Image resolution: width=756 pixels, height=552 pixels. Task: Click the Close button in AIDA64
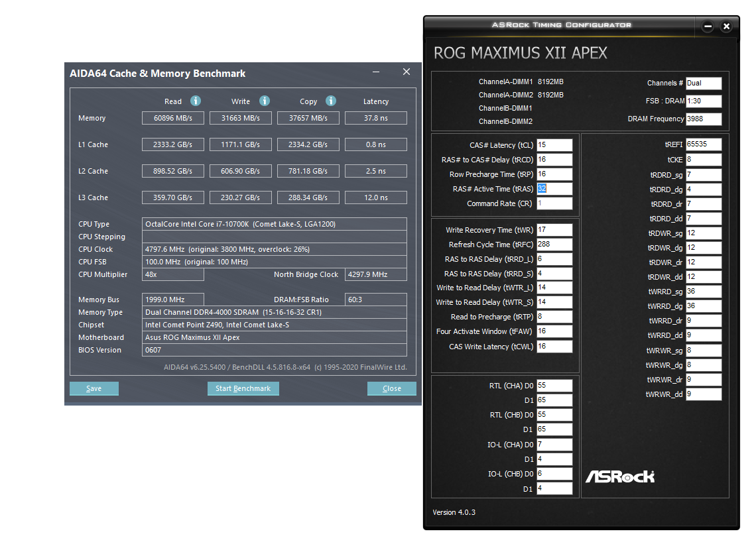(391, 389)
